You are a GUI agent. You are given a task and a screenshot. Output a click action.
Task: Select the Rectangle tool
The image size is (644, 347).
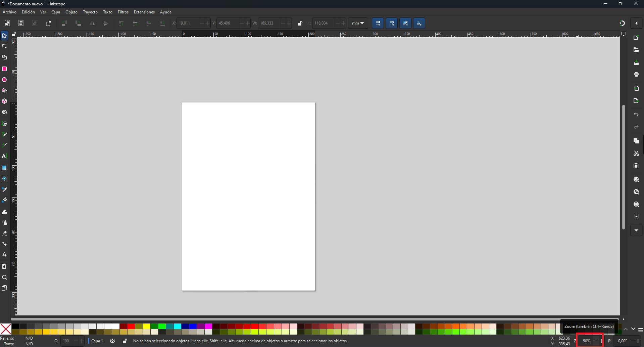(4, 69)
